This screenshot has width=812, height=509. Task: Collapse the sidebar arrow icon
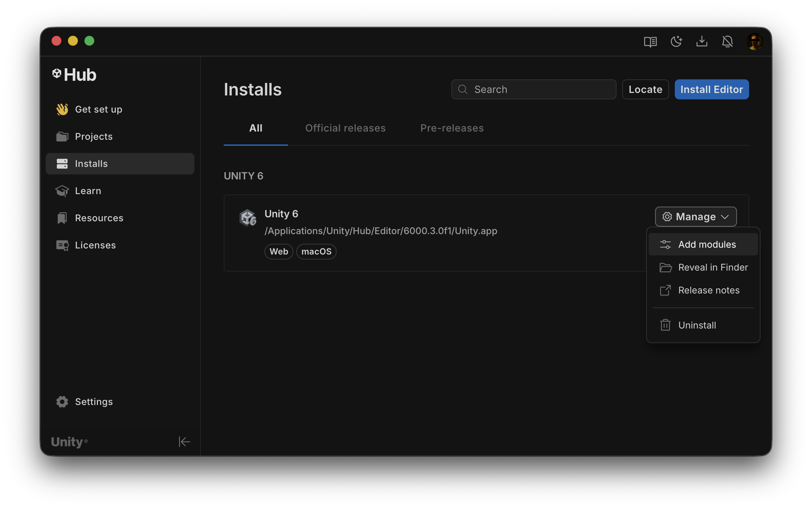point(184,442)
